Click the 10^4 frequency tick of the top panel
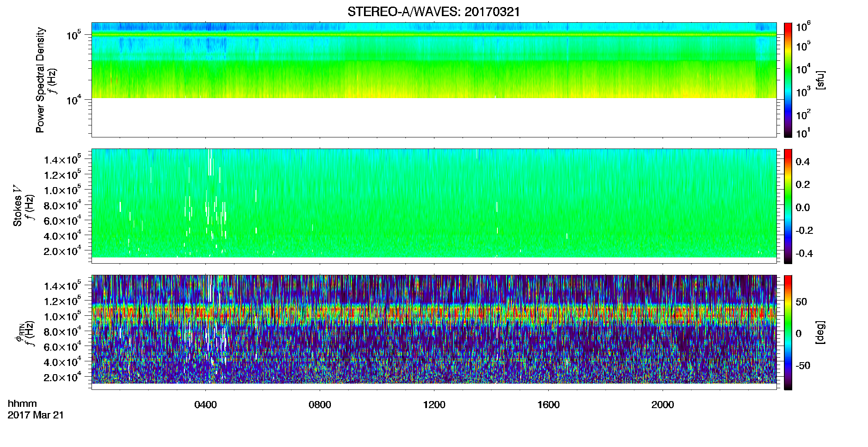This screenshot has height=447, width=868. pyautogui.click(x=74, y=100)
